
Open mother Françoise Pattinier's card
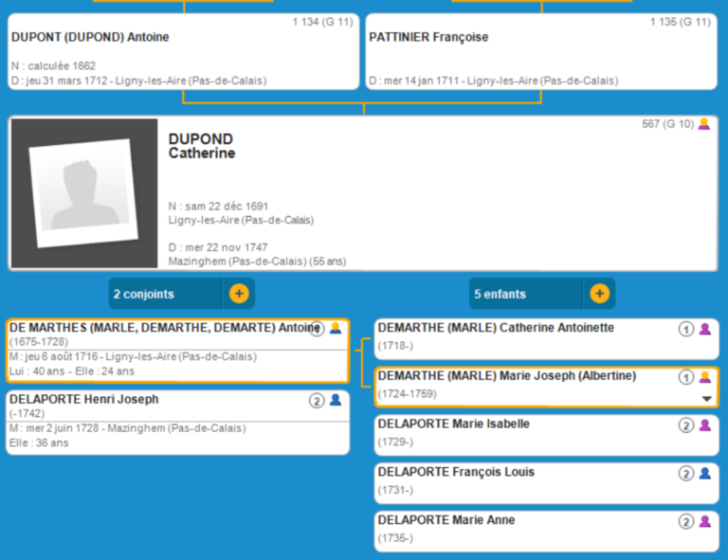click(x=540, y=52)
